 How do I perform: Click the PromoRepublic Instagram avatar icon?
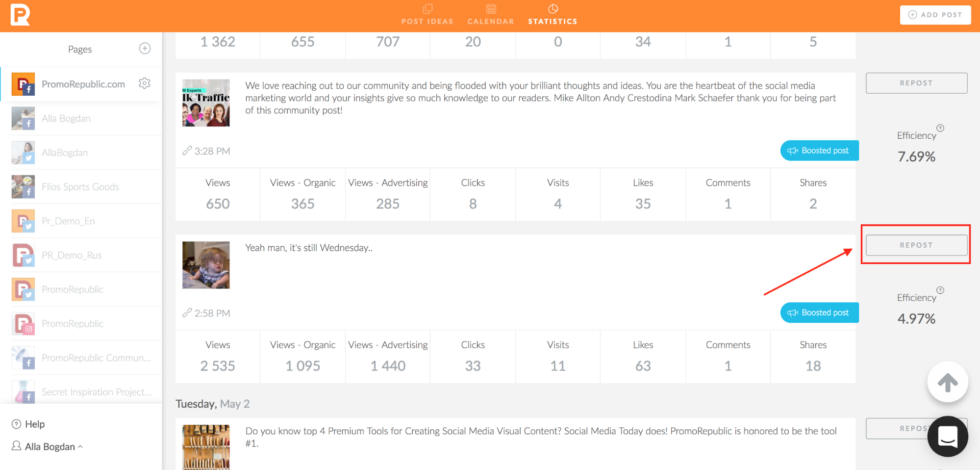(x=23, y=324)
